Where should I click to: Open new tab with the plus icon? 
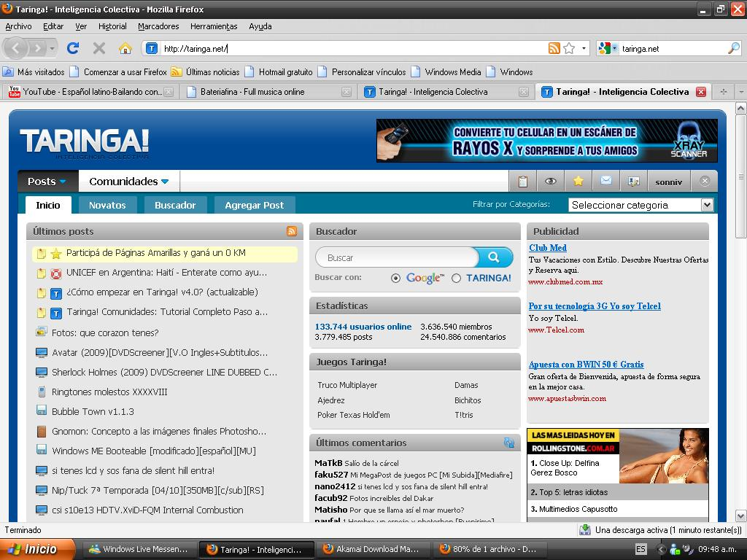pyautogui.click(x=723, y=91)
